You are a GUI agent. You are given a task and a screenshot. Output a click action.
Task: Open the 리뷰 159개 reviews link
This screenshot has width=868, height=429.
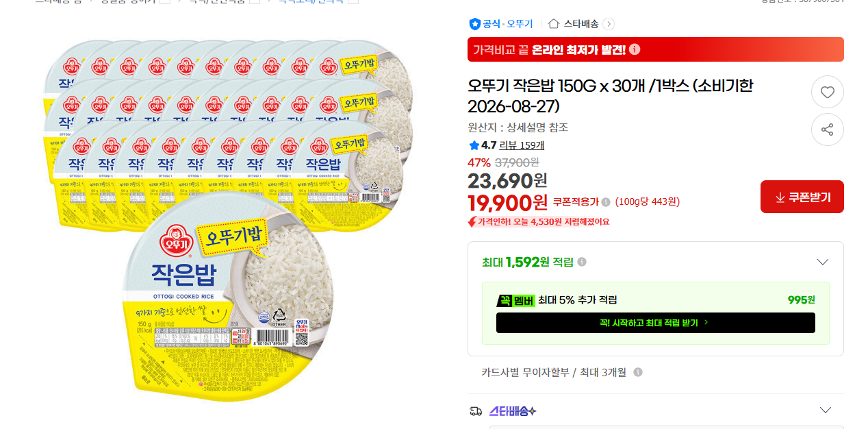coord(522,145)
